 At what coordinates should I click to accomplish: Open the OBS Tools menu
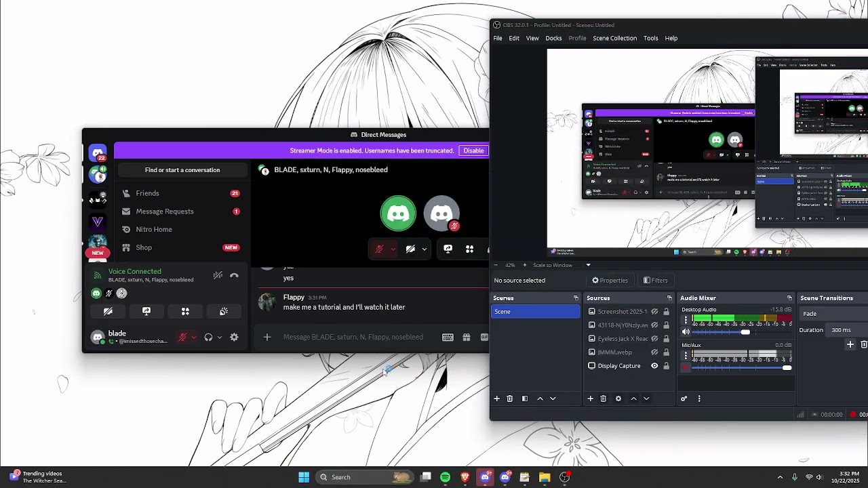650,38
